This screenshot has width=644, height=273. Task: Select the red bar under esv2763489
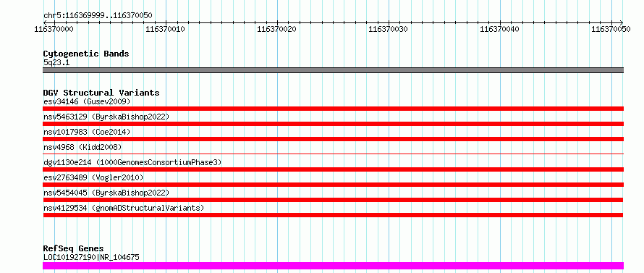tap(333, 185)
